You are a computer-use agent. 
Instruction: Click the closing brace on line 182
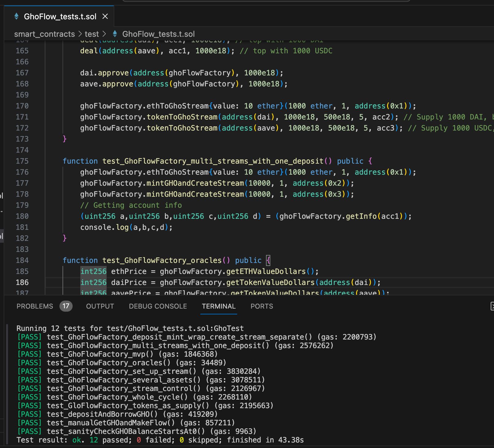[65, 238]
